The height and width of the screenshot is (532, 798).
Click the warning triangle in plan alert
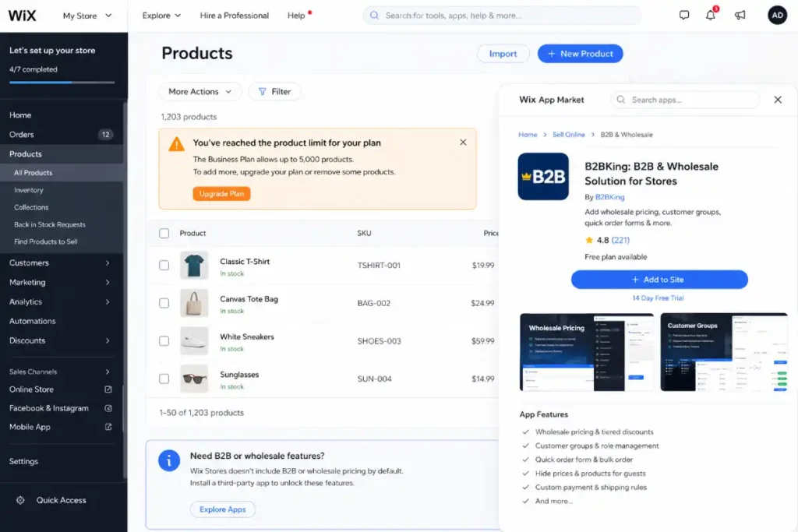pos(176,144)
